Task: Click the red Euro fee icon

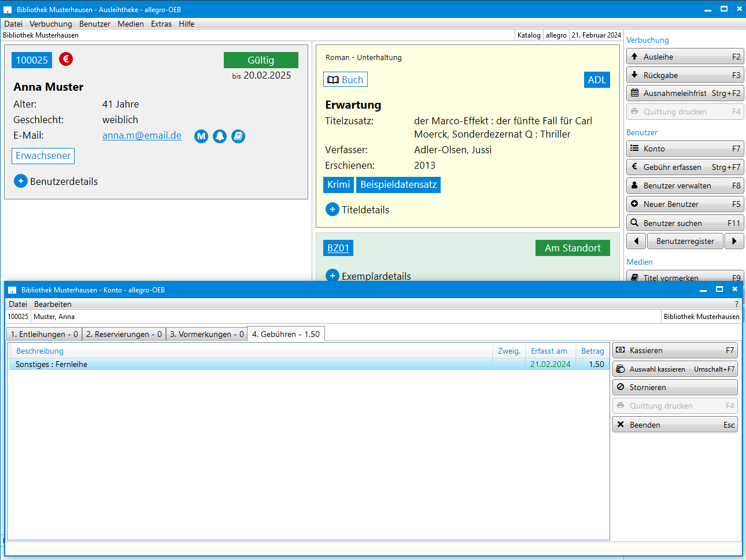Action: tap(66, 59)
